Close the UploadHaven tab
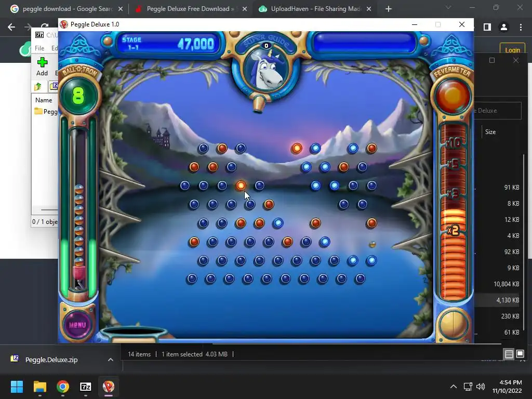Image resolution: width=532 pixels, height=399 pixels. click(x=369, y=9)
